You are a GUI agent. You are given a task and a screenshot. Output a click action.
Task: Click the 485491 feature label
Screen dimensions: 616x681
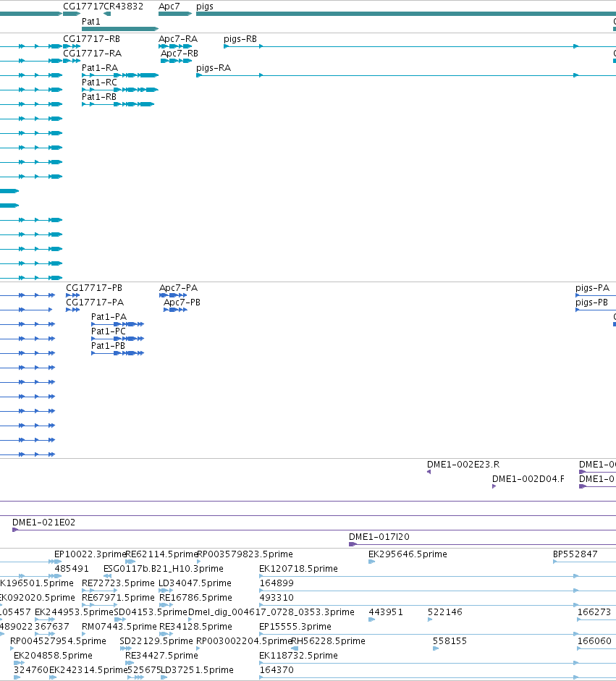click(72, 569)
